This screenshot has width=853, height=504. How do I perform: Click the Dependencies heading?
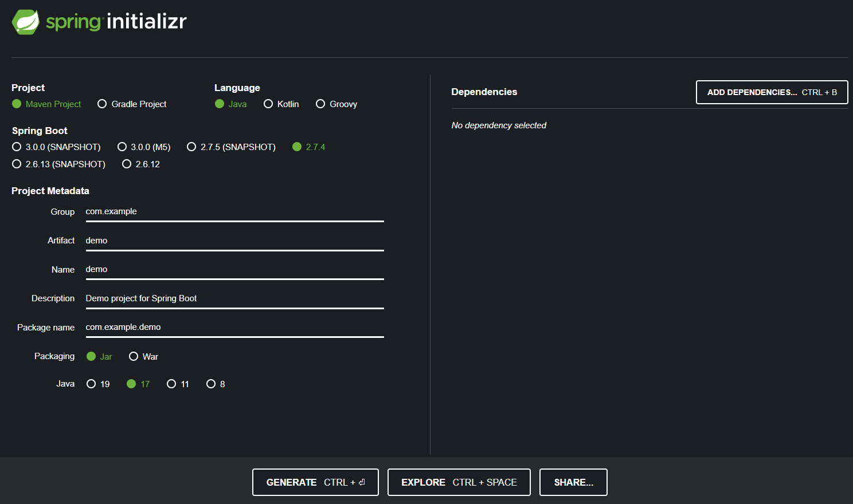pos(484,92)
